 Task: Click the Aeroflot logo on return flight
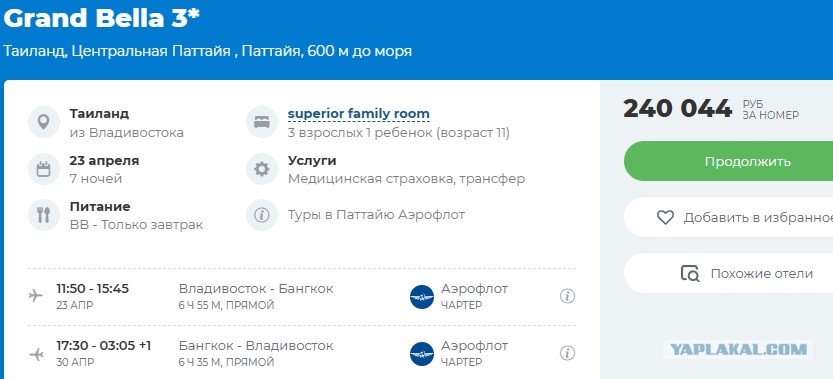point(422,353)
